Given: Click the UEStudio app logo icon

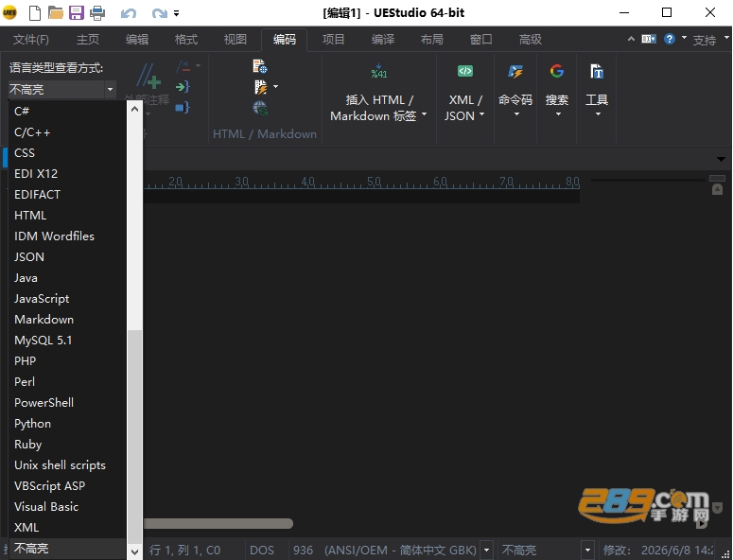Looking at the screenshot, I should point(9,12).
